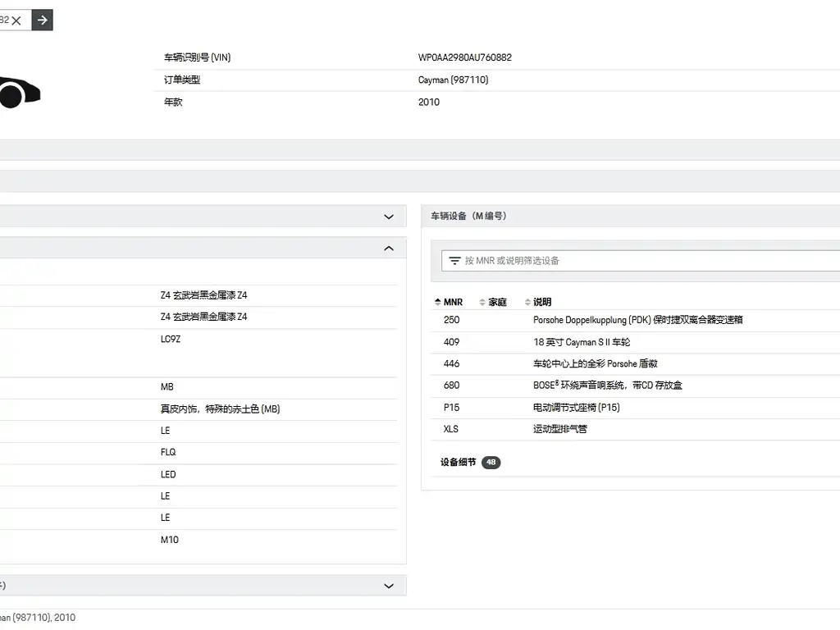Select the 车辆设备 (M 编号) panel header
840x630 pixels.
468,216
